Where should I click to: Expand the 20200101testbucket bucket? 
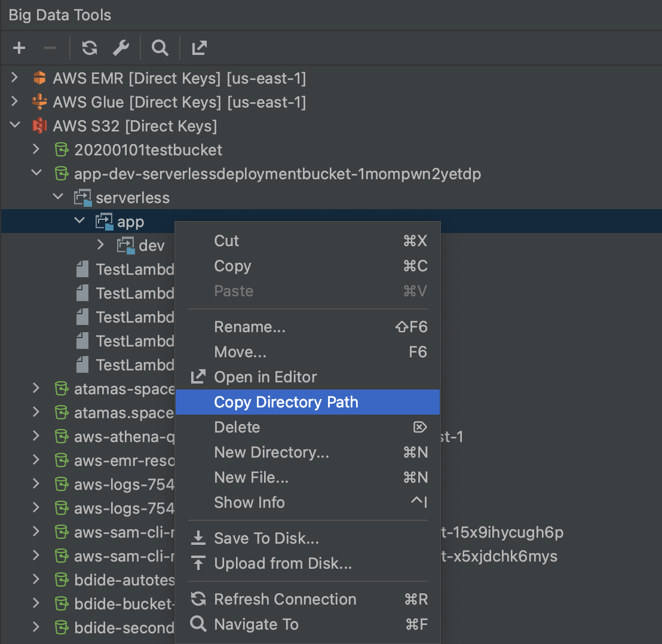click(36, 149)
